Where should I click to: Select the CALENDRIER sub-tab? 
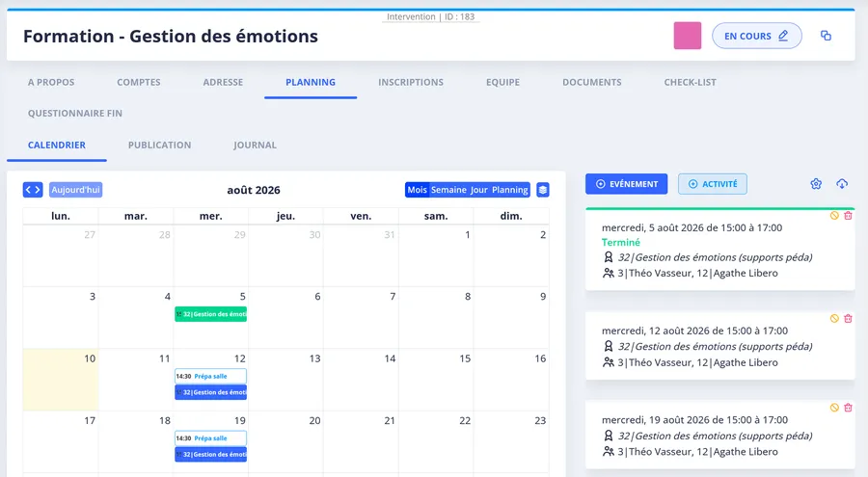(x=57, y=145)
